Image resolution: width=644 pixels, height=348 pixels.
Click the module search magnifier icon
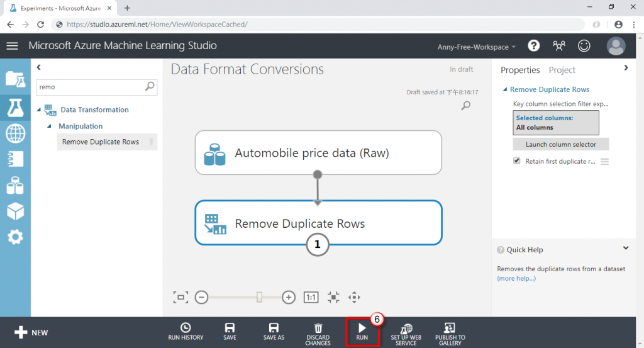pyautogui.click(x=150, y=86)
